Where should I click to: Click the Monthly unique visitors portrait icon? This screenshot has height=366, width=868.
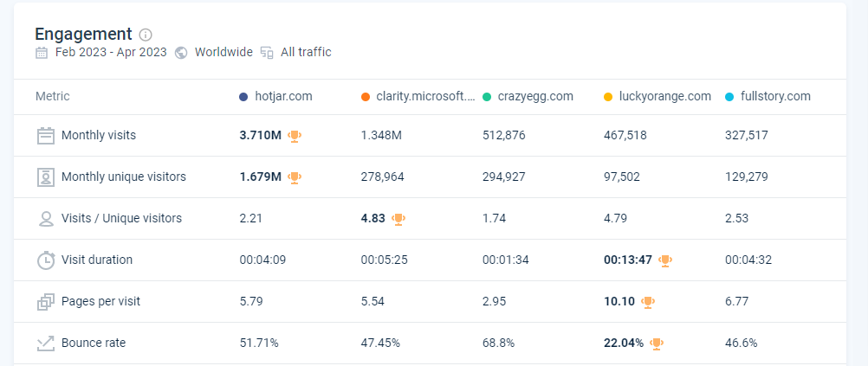[46, 177]
